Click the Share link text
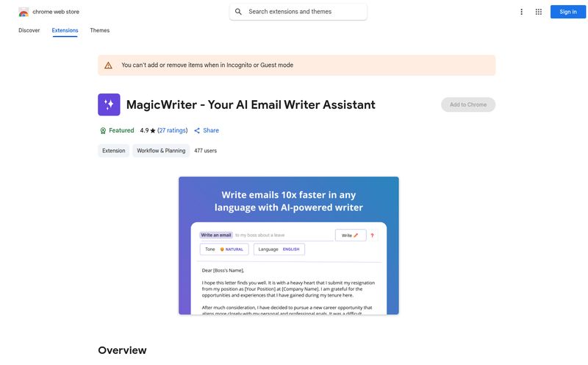Image resolution: width=588 pixels, height=365 pixels. (x=211, y=130)
